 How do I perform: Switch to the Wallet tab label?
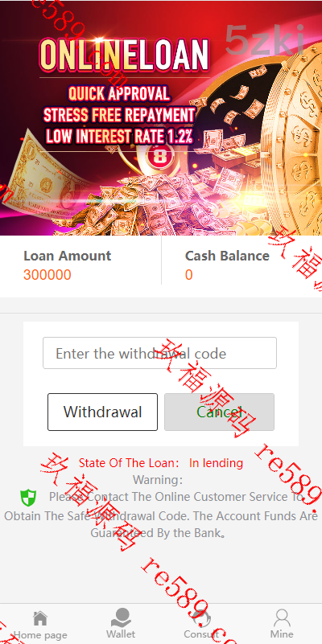point(121,634)
